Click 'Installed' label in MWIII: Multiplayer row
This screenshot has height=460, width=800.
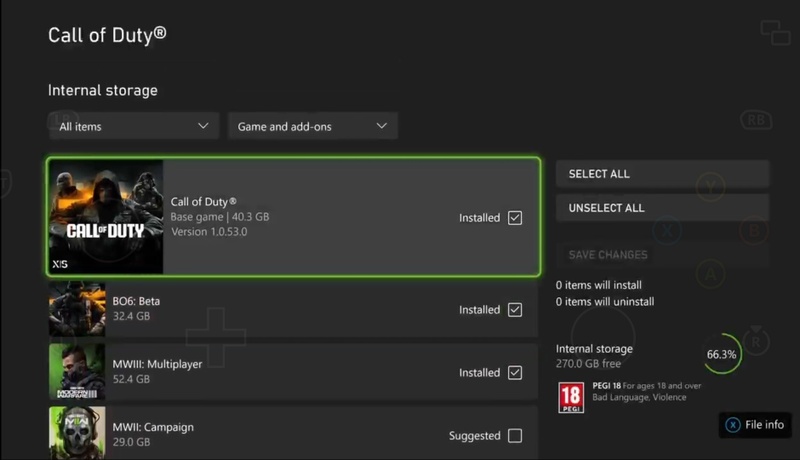pos(480,373)
